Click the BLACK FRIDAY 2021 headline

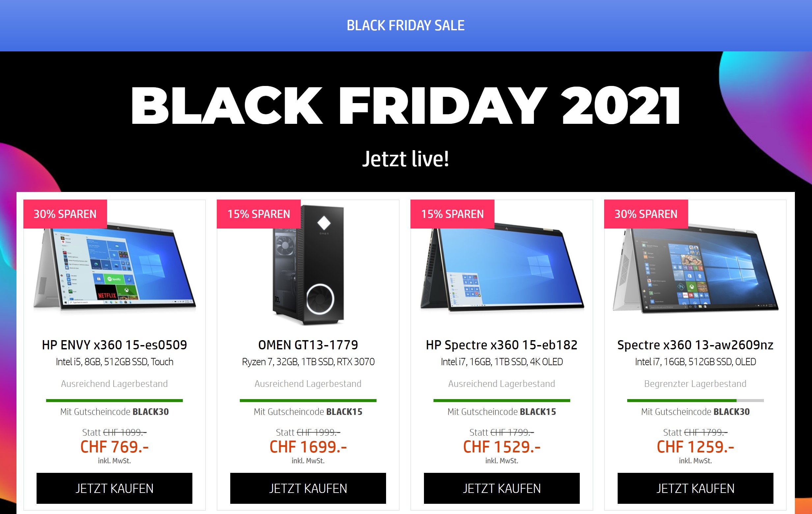(x=406, y=105)
